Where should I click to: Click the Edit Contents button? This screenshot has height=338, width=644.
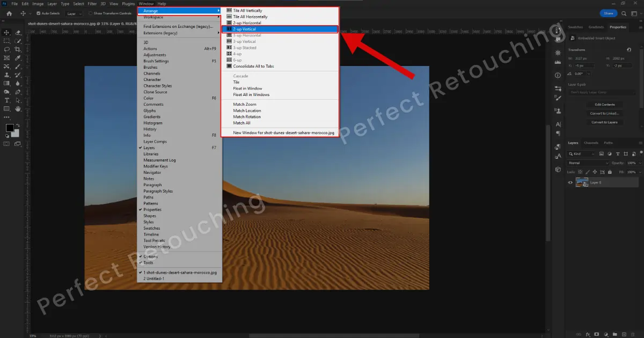click(x=605, y=105)
